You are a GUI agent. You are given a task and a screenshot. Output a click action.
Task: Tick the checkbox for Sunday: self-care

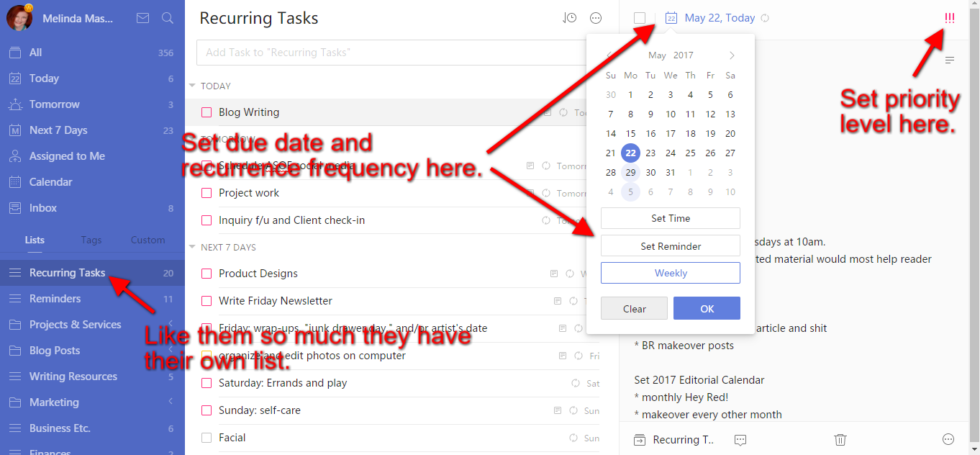[x=207, y=410]
